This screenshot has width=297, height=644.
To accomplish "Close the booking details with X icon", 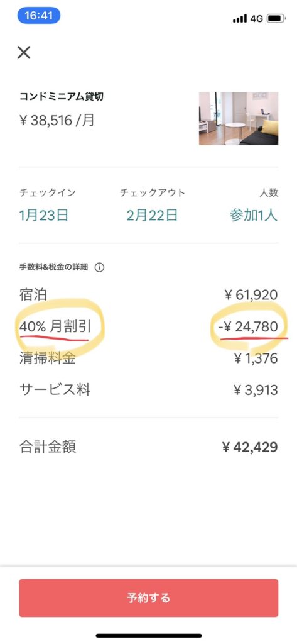I will 24,52.
